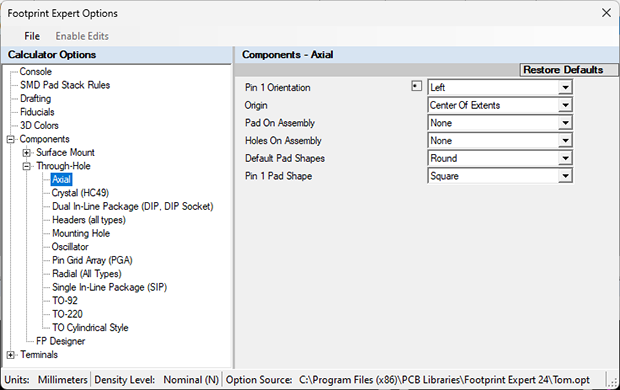Select the Crystal (HC49) tree item
Image resolution: width=620 pixels, height=390 pixels.
point(80,193)
